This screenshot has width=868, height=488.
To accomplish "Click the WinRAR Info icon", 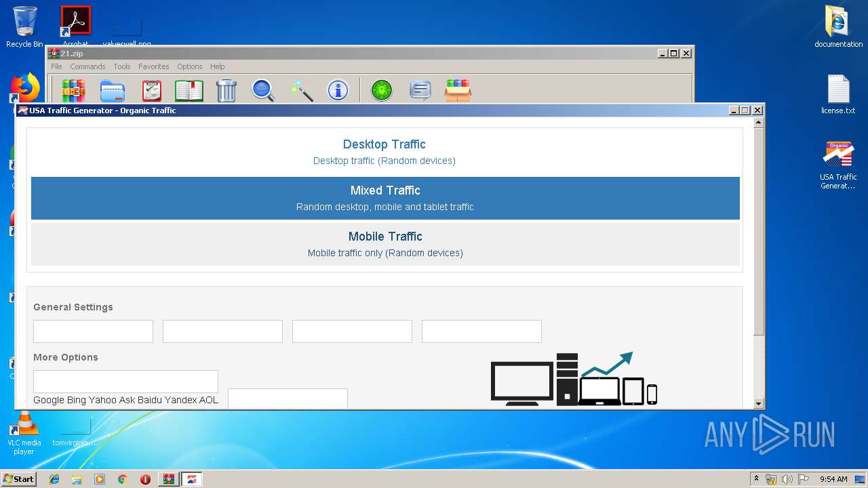I will pyautogui.click(x=338, y=90).
